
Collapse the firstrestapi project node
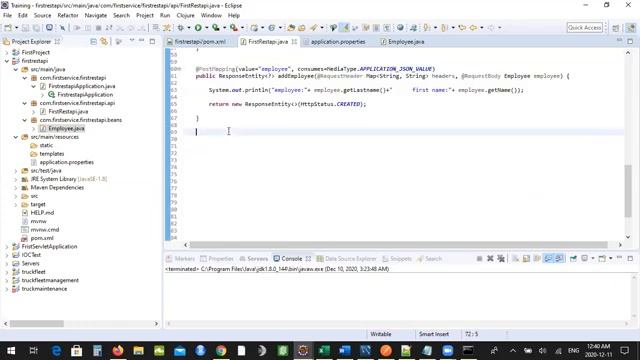7,61
